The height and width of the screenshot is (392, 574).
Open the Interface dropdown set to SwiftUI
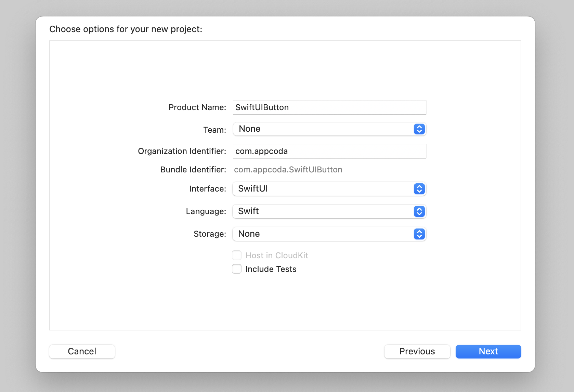[x=329, y=189]
